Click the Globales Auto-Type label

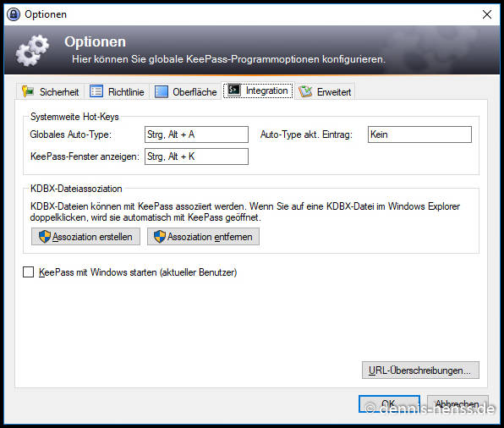pos(71,134)
